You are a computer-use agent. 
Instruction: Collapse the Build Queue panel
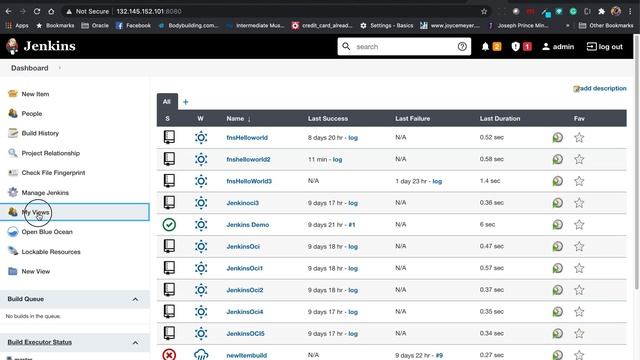pos(135,299)
